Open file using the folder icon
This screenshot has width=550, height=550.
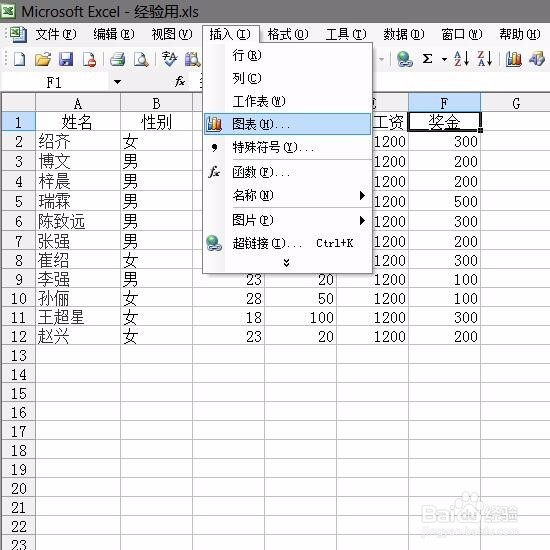(43, 59)
